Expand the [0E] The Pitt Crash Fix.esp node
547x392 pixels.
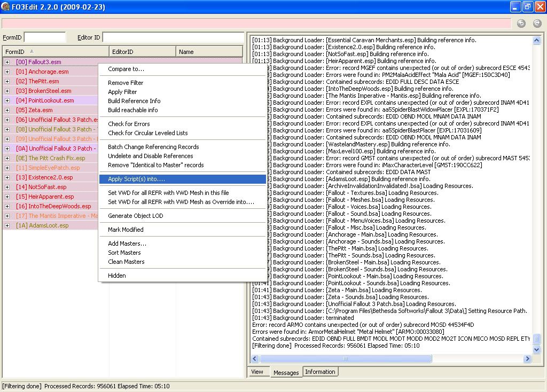[7, 158]
